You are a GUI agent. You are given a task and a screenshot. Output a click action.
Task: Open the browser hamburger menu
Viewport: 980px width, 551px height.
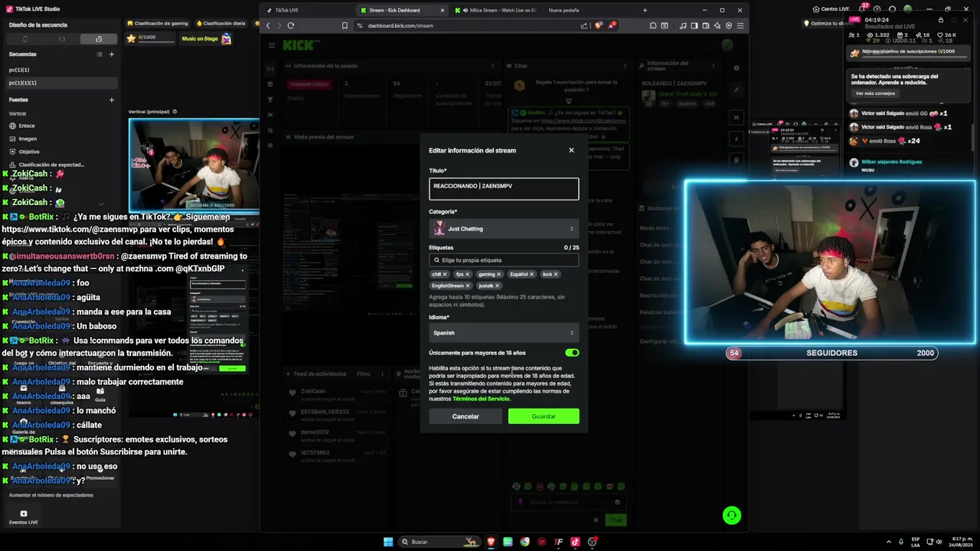(x=740, y=25)
